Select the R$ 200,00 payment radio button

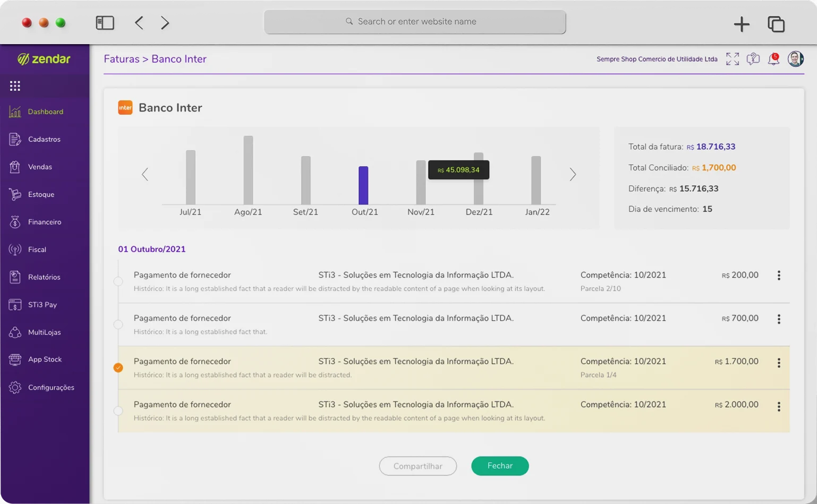(x=118, y=281)
